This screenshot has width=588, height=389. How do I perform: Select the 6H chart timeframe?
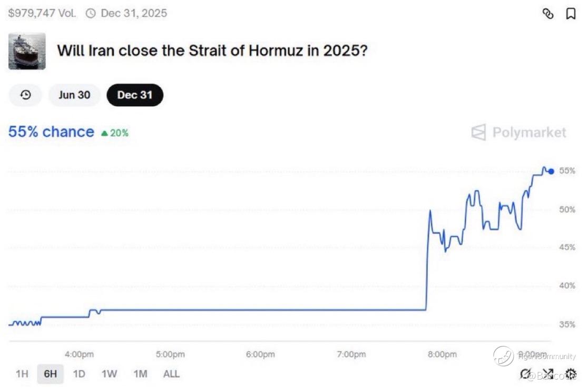click(x=50, y=374)
